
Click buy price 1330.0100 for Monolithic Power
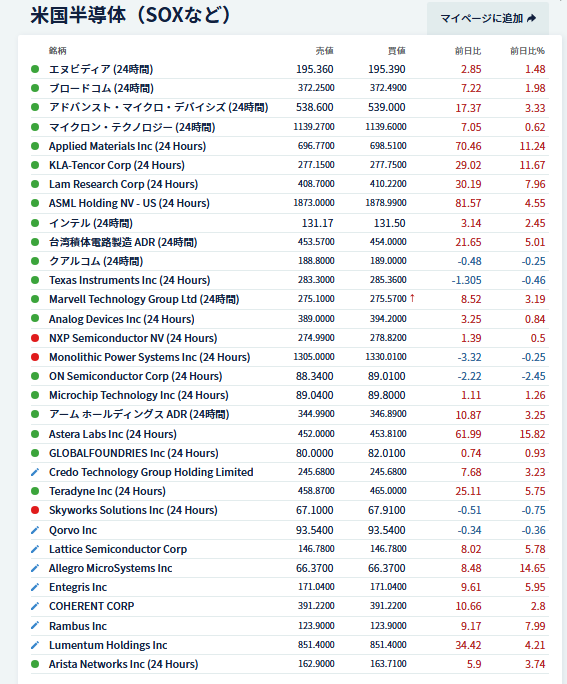(x=386, y=357)
